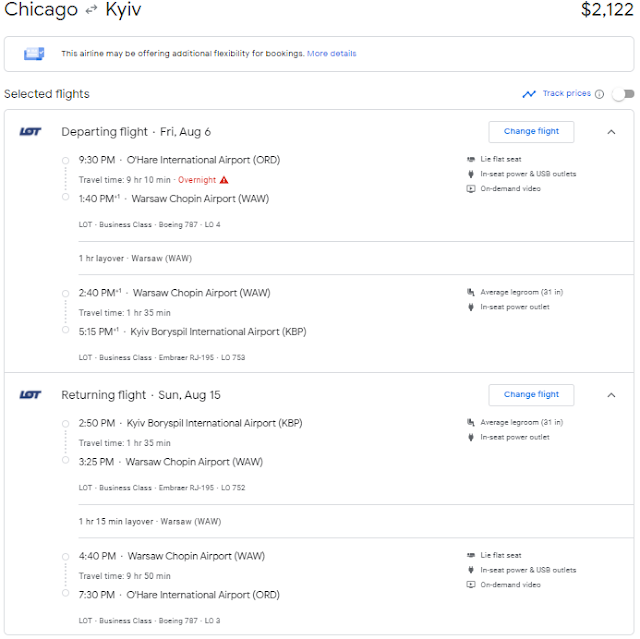Click the On-demand video icon, first departing leg
The width and height of the screenshot is (640, 639).
click(471, 188)
